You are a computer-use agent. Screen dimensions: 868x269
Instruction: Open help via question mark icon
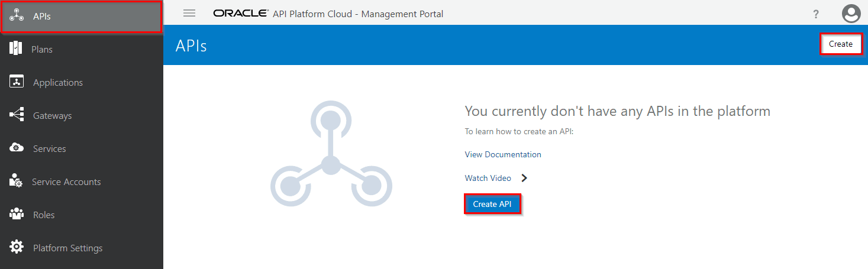pos(817,14)
